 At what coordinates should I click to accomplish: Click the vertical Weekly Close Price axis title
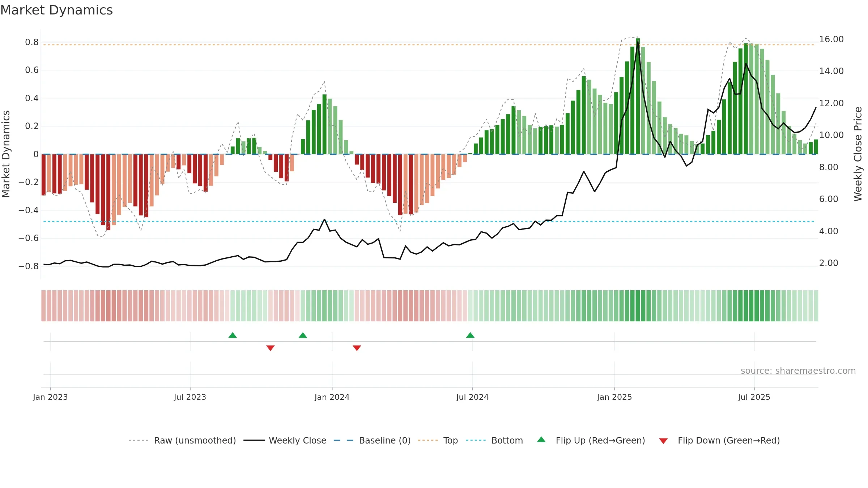[858, 154]
